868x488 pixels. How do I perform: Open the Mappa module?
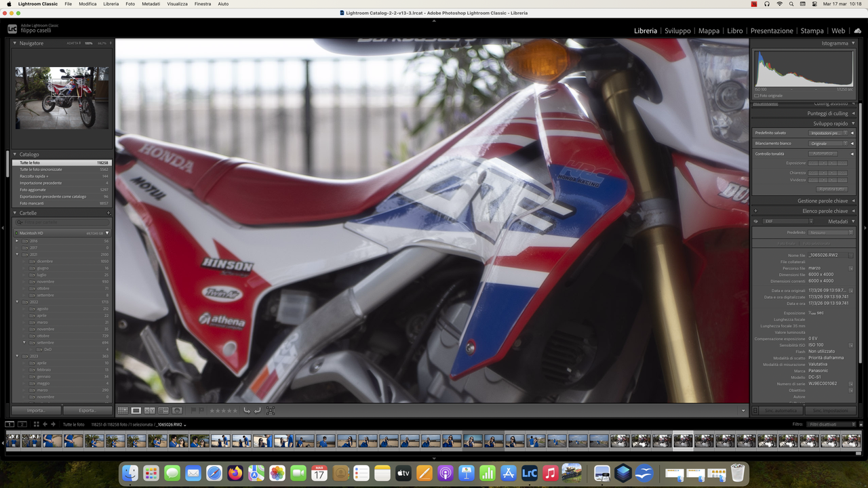709,30
